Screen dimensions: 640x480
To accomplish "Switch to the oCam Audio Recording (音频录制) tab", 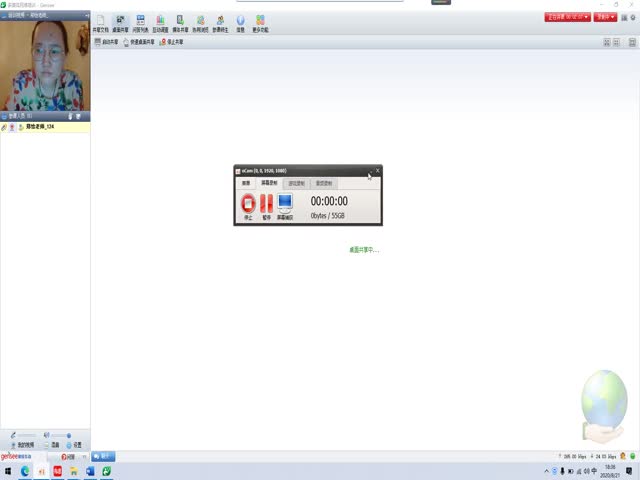I will pos(324,184).
